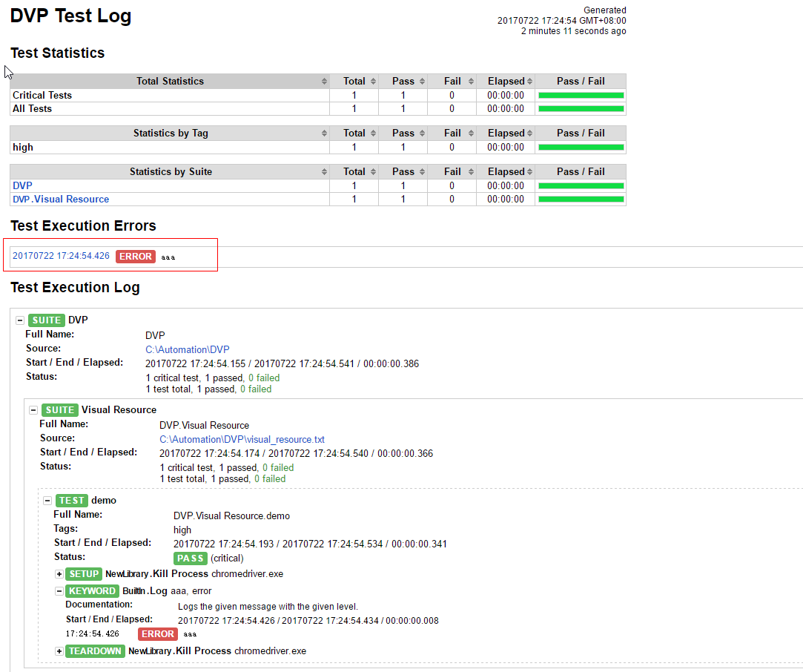
Task: Open the DVP suite statistics link
Action: (22, 185)
